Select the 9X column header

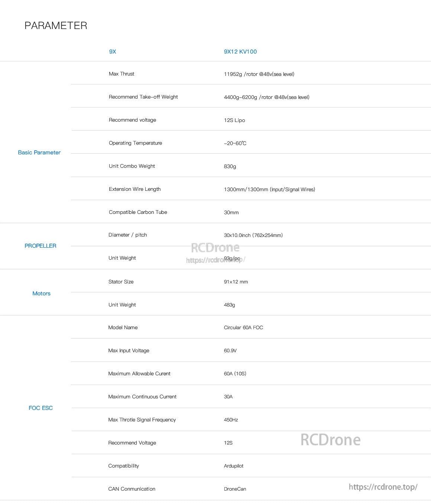(x=113, y=52)
